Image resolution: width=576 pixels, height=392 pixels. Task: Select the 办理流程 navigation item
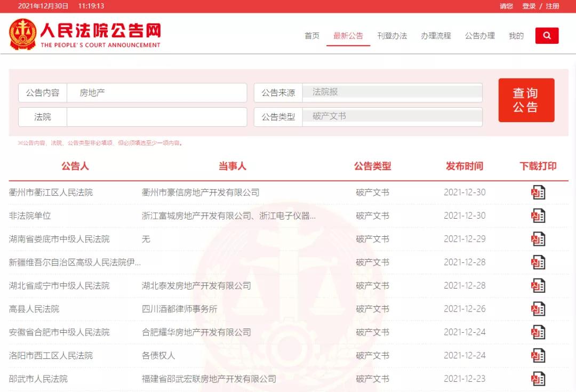pyautogui.click(x=436, y=36)
